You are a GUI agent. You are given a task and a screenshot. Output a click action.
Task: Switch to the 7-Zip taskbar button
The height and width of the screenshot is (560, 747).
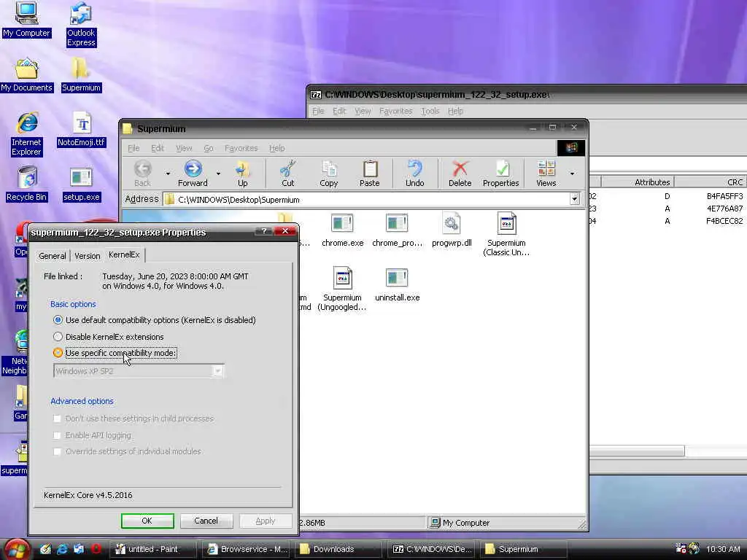433,549
